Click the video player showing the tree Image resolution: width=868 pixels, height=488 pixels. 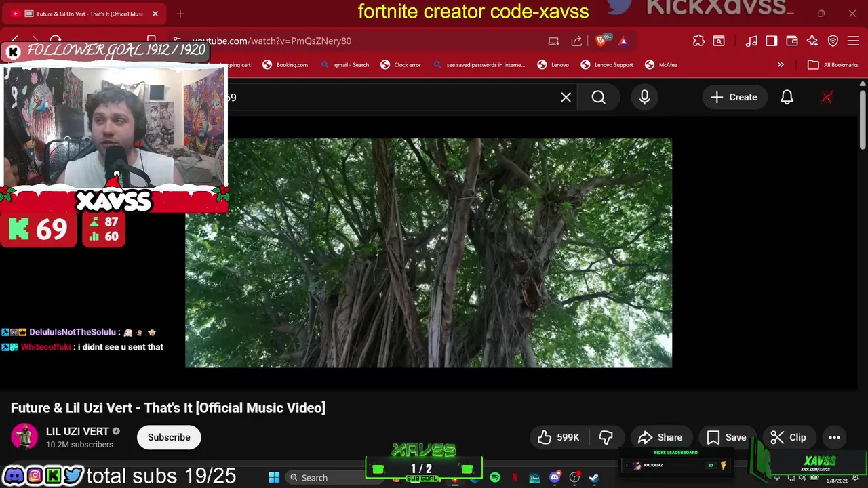(429, 253)
